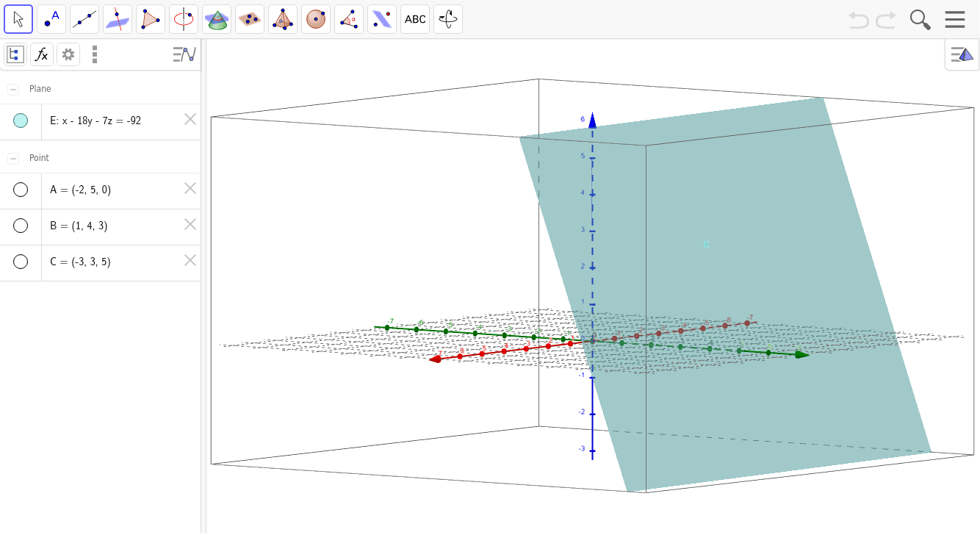Open the three-dot more options menu
The width and height of the screenshot is (980, 535).
click(95, 54)
